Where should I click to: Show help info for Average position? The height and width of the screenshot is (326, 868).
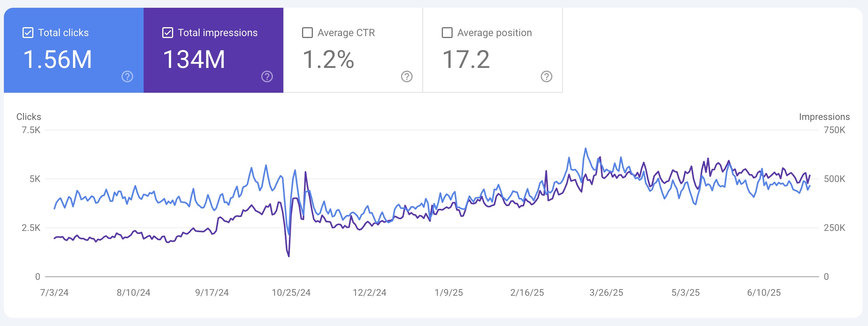coord(547,76)
